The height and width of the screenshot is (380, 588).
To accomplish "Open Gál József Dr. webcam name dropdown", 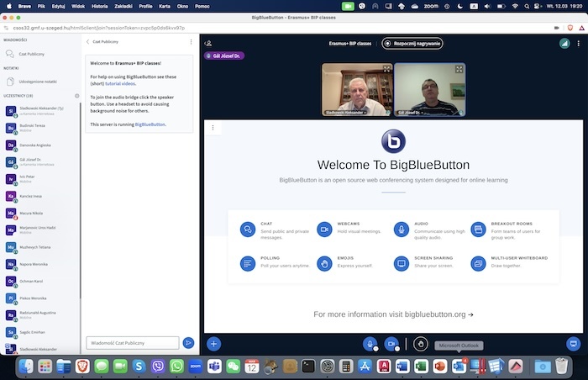I will [x=411, y=113].
